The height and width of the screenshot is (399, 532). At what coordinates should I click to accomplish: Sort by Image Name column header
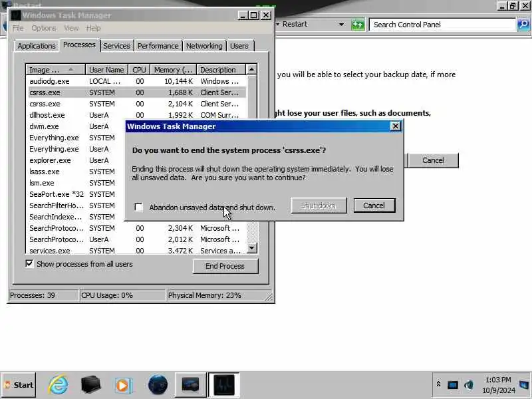[x=55, y=70]
